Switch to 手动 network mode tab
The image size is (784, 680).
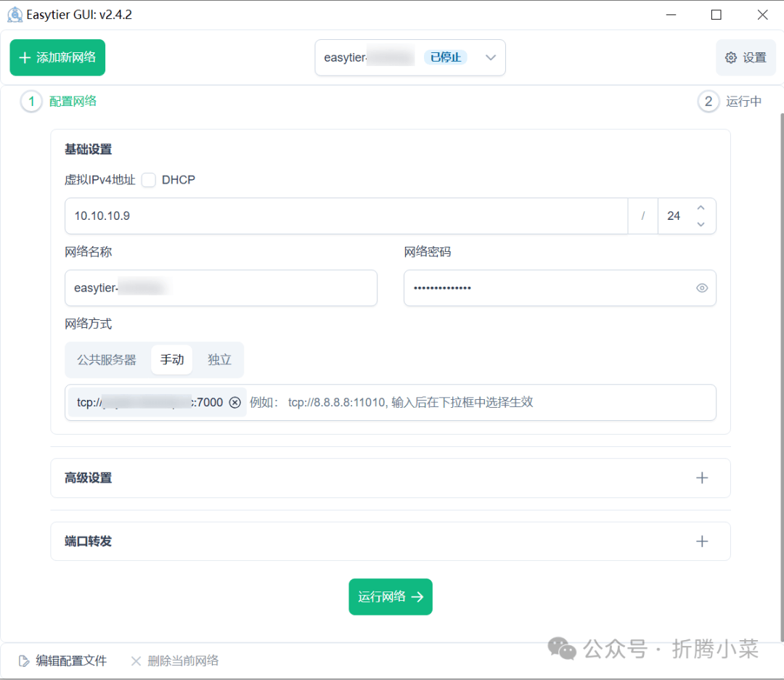click(172, 360)
